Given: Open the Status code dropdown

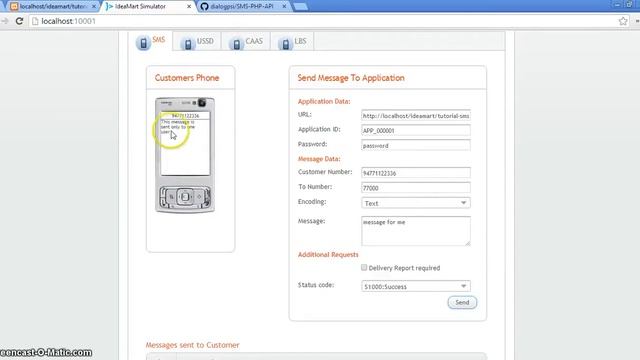Looking at the screenshot, I should 416,286.
